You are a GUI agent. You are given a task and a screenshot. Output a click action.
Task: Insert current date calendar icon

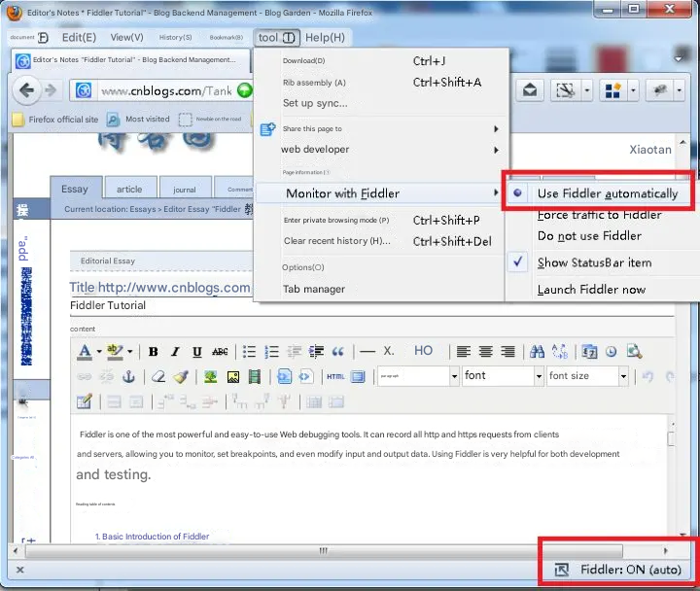coord(589,352)
